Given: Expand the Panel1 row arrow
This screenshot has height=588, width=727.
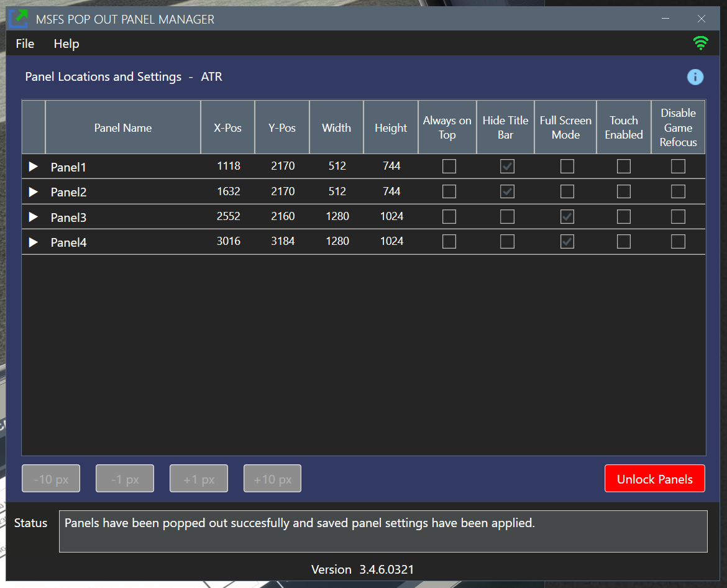Looking at the screenshot, I should (34, 167).
